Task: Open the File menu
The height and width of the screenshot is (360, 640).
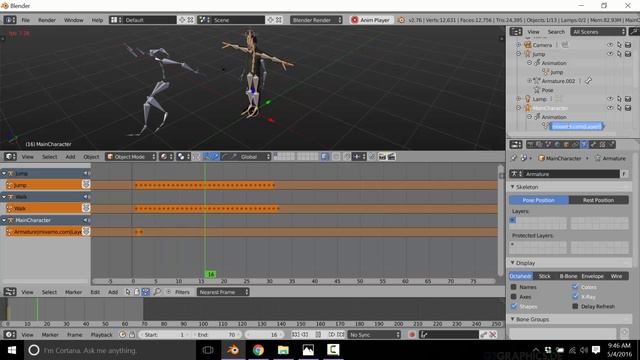Action: pos(25,20)
